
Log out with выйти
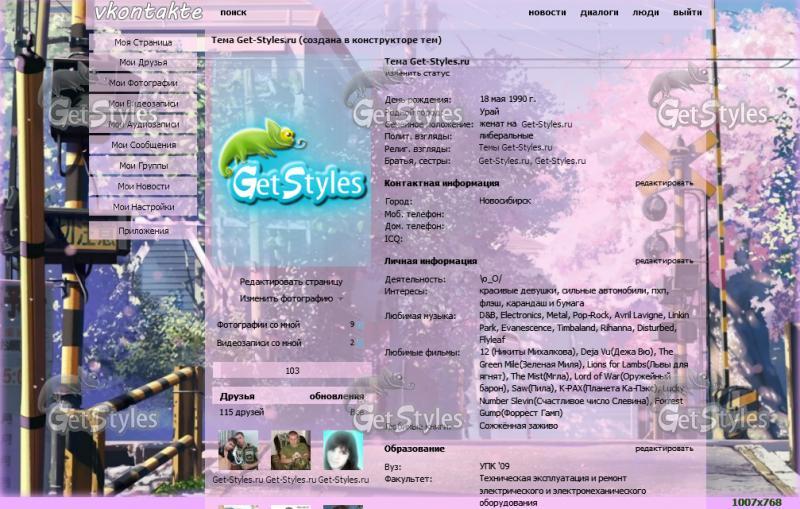(687, 12)
